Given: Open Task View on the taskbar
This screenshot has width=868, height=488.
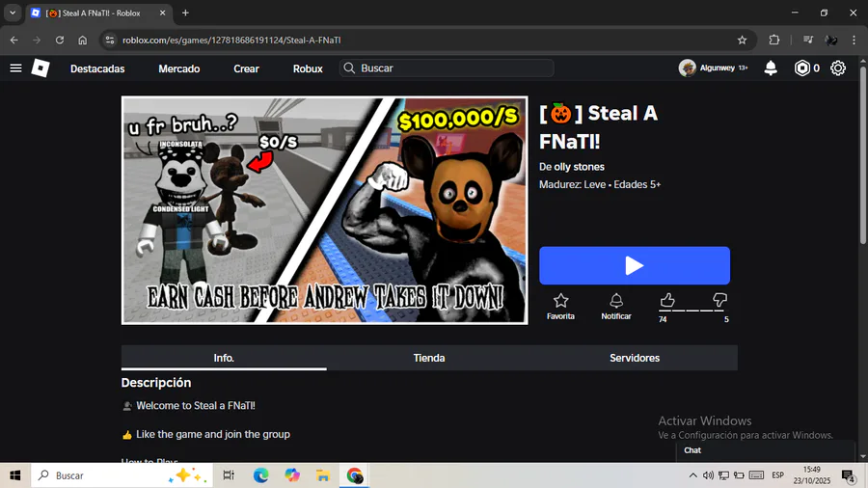Looking at the screenshot, I should 228,475.
